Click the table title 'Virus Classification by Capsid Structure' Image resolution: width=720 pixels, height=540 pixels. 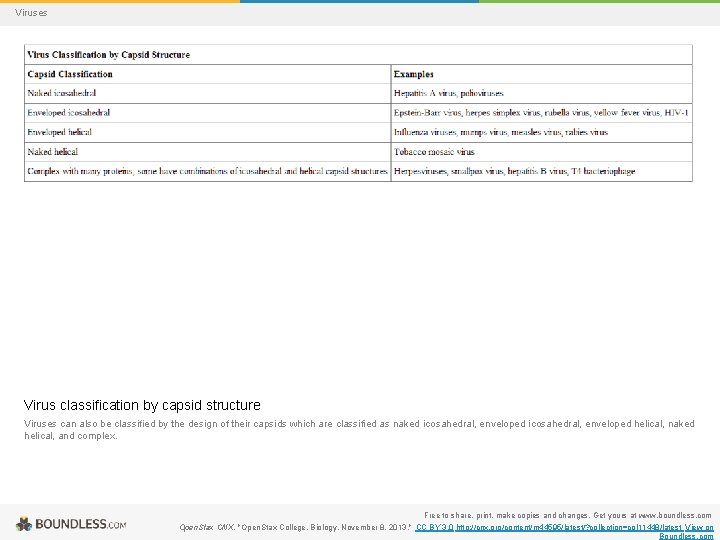(108, 55)
